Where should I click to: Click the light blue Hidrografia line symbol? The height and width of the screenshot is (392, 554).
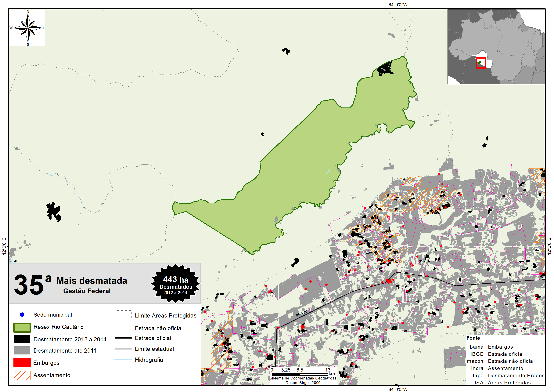pos(123,360)
